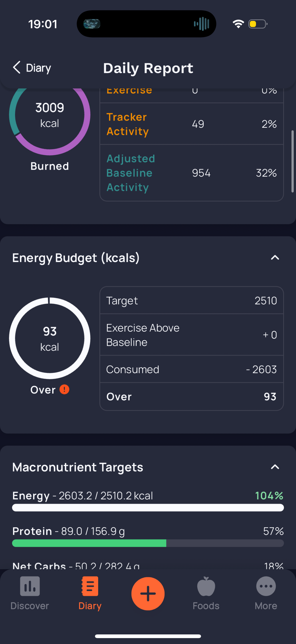
Task: Tap the Protein progress bar
Action: [148, 543]
